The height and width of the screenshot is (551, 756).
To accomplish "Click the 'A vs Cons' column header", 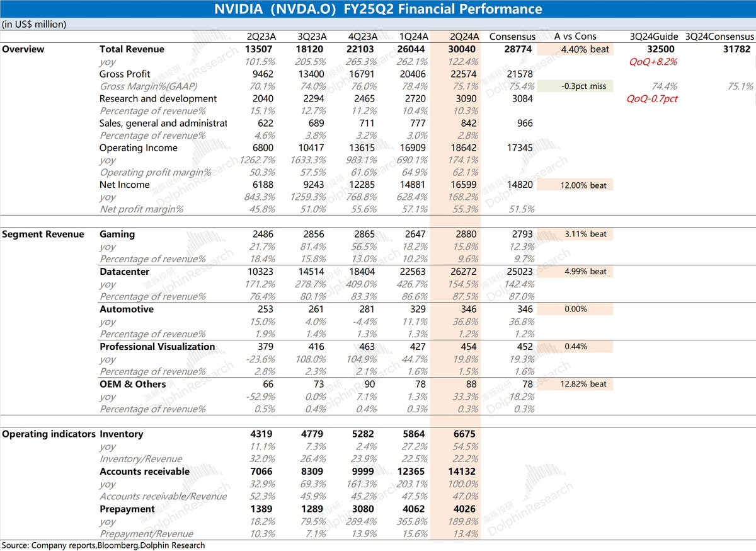I will point(575,37).
